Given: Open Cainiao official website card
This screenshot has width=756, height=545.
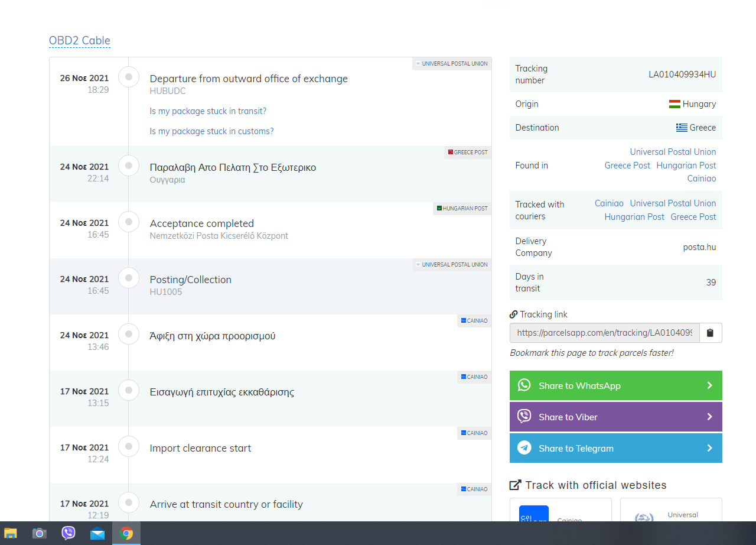Looking at the screenshot, I should tap(561, 510).
